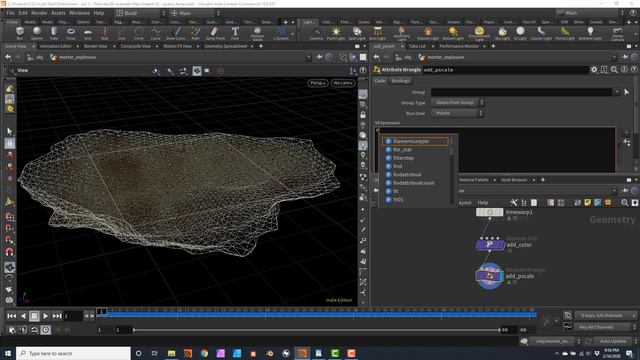Select the Torus shelf tool
The image size is (640, 360).
(x=71, y=33)
